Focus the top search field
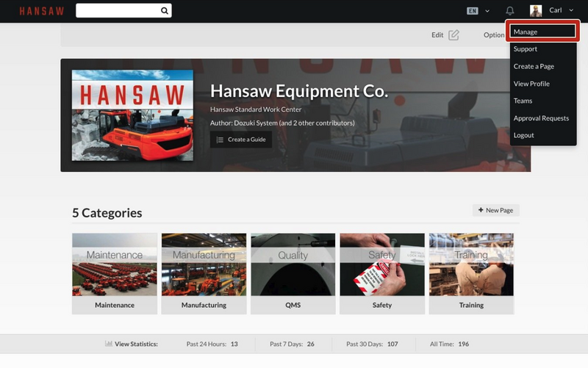588x368 pixels. pyautogui.click(x=118, y=11)
